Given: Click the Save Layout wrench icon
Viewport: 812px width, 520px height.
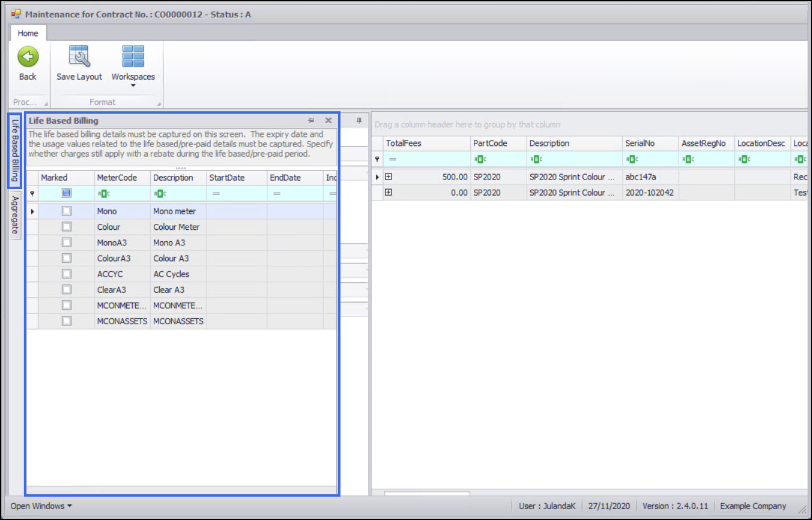Looking at the screenshot, I should pos(79,57).
